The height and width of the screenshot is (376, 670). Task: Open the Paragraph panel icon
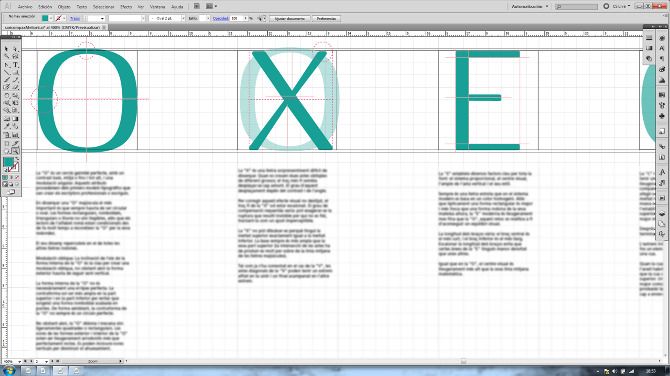[x=662, y=59]
